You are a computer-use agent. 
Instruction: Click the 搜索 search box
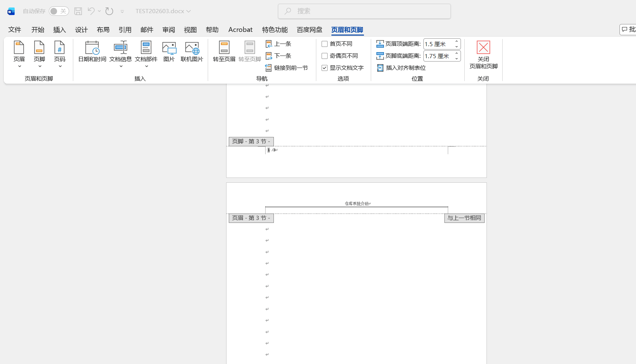click(364, 11)
